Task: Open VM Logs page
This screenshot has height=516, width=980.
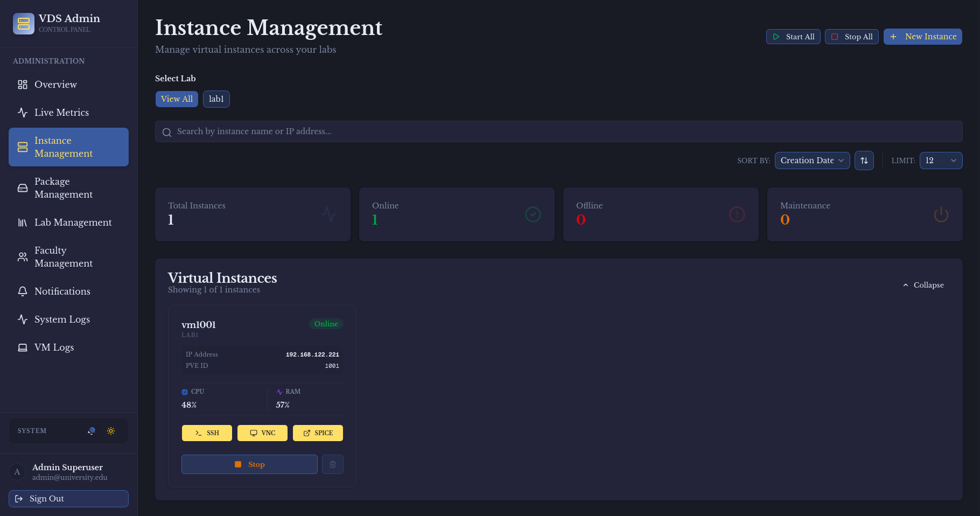Action: (69, 347)
